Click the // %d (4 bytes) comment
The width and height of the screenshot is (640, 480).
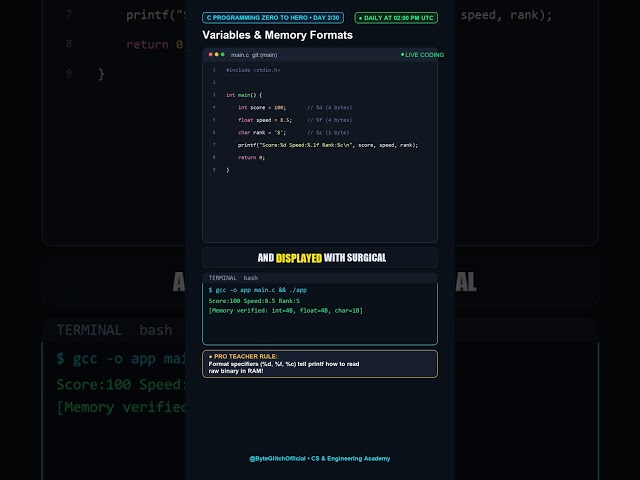click(x=329, y=108)
